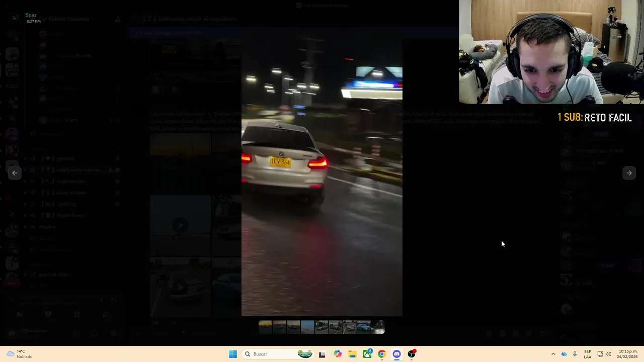The height and width of the screenshot is (362, 644).
Task: Open the fourth thumbnail with blue sky
Action: pyautogui.click(x=307, y=327)
